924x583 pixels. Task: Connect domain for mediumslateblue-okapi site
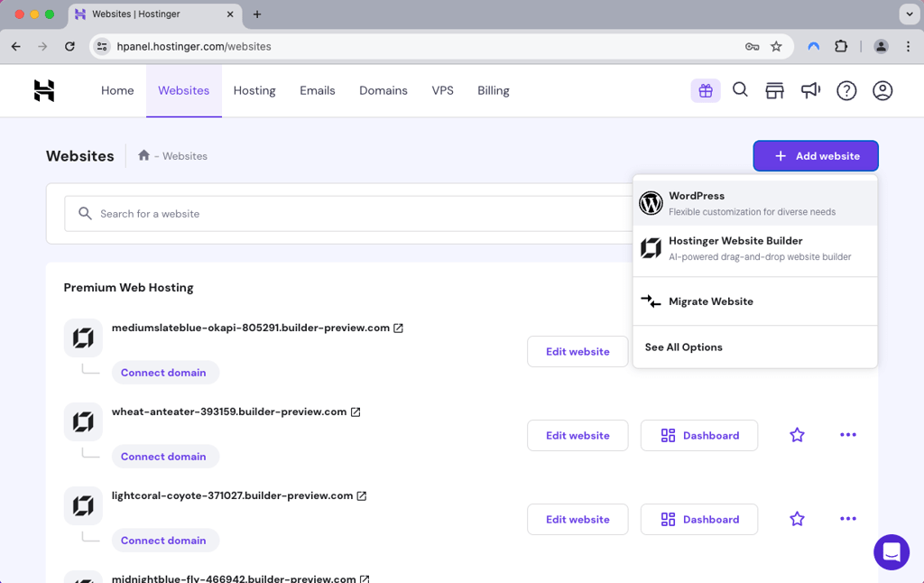click(x=165, y=373)
